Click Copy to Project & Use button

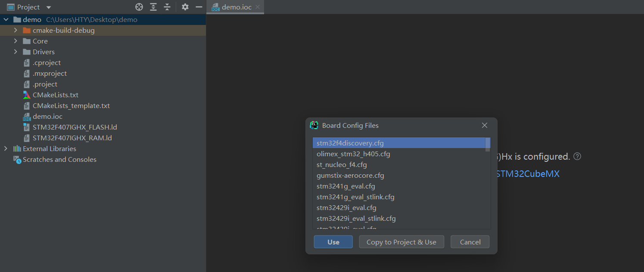tap(401, 242)
